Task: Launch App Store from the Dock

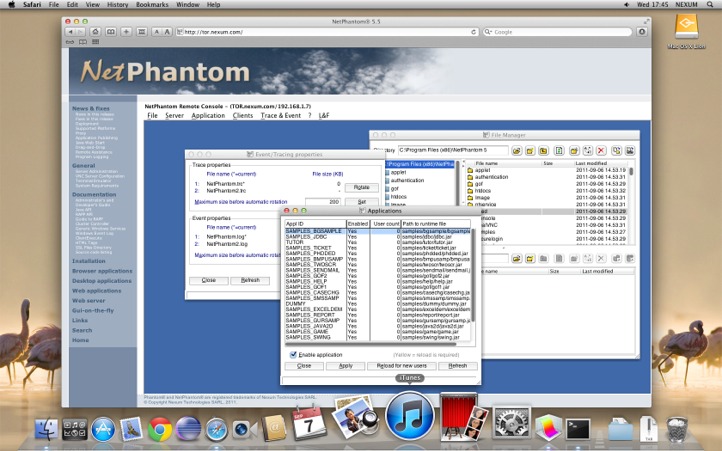Action: pyautogui.click(x=103, y=429)
